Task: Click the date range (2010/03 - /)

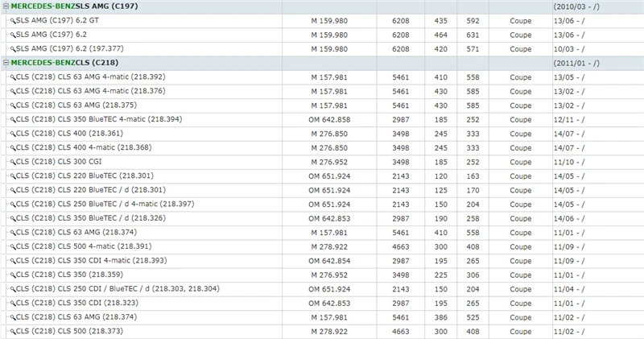Action: coord(576,6)
